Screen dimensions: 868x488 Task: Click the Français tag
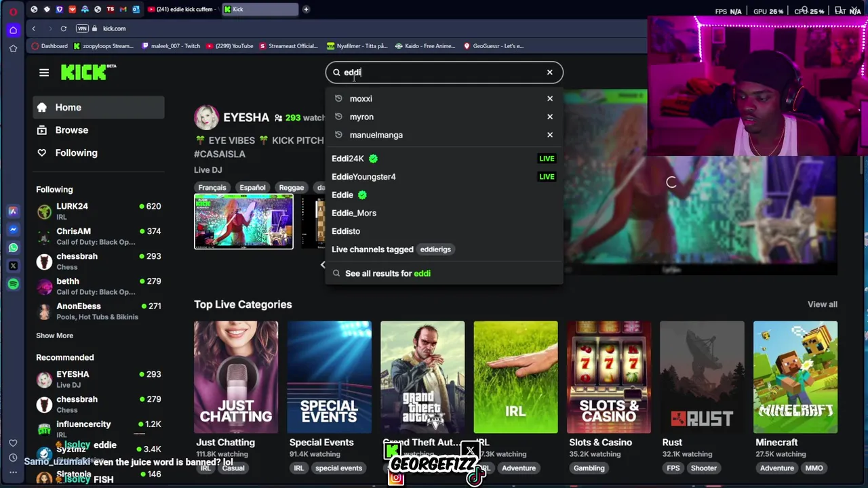(212, 188)
